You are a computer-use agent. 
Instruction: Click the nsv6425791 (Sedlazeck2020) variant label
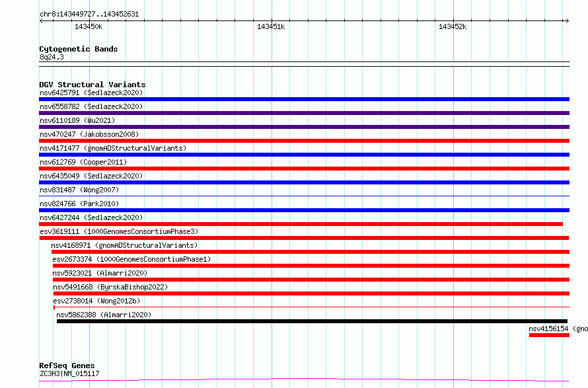tap(91, 93)
